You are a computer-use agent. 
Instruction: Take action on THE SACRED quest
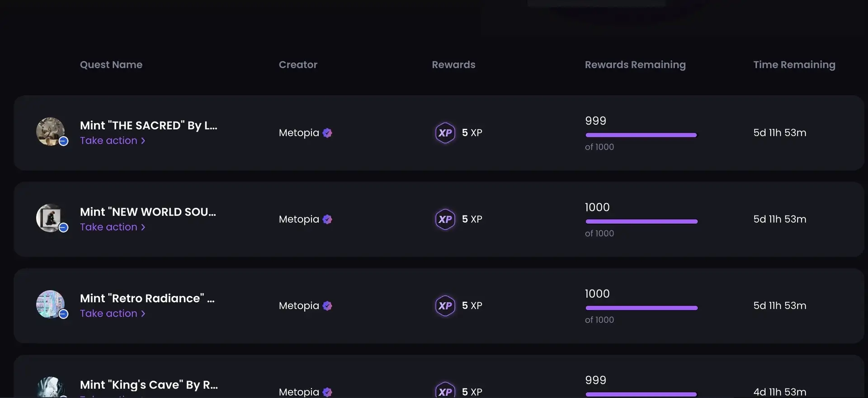[x=113, y=140]
